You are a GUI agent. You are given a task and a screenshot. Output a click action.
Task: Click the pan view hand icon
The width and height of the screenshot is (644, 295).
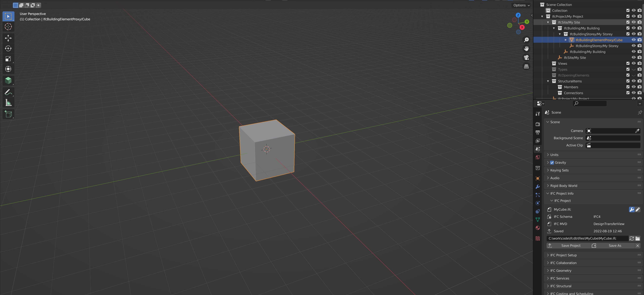point(526,49)
